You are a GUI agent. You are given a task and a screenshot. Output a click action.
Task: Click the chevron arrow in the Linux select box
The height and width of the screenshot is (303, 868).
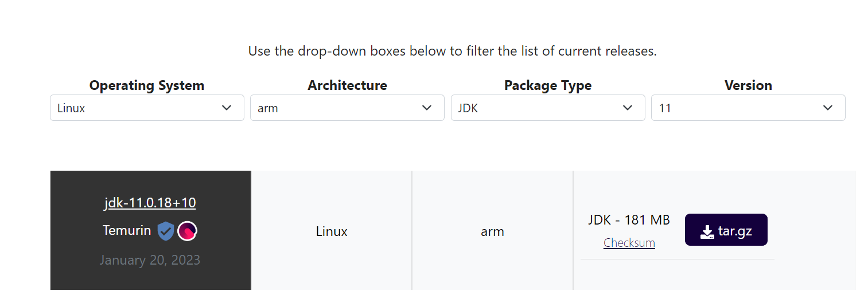[227, 108]
